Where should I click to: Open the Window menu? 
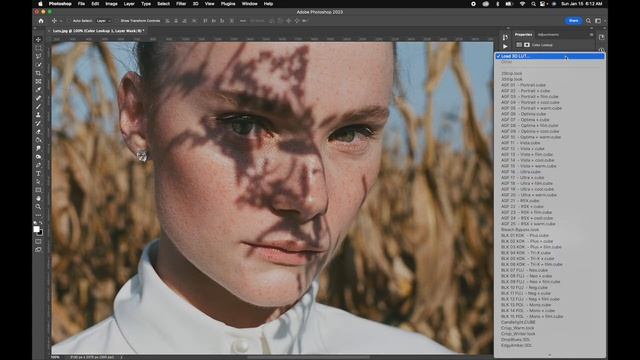pyautogui.click(x=249, y=4)
